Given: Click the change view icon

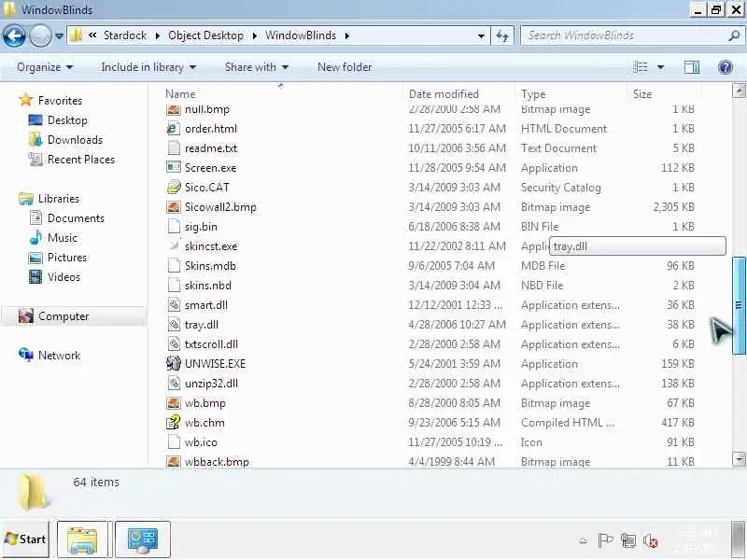Looking at the screenshot, I should [x=641, y=67].
